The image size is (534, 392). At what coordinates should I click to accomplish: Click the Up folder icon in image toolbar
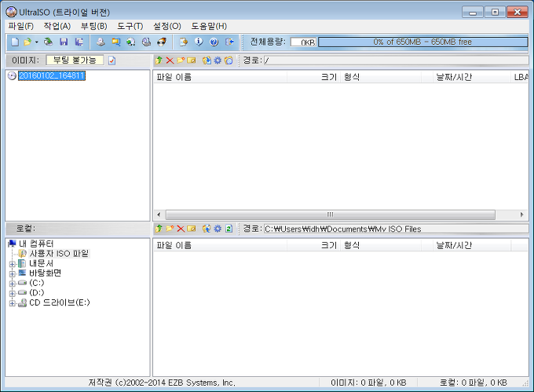[159, 60]
